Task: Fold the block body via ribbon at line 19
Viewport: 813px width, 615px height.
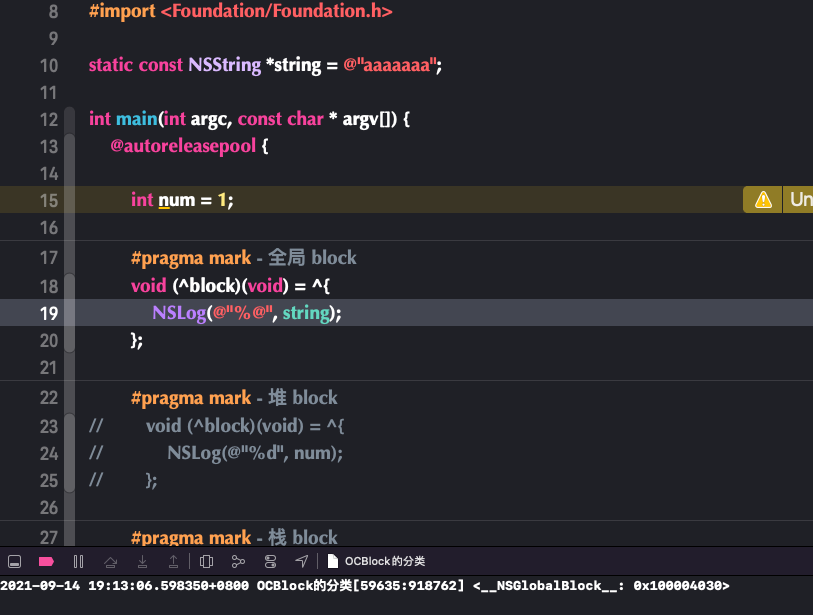Action: pyautogui.click(x=69, y=313)
